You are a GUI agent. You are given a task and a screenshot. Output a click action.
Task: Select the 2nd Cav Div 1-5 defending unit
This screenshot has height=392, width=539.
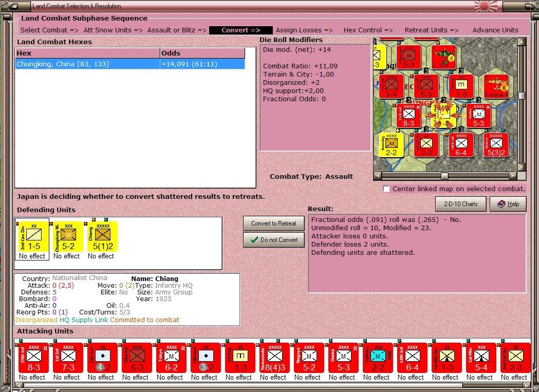click(34, 236)
